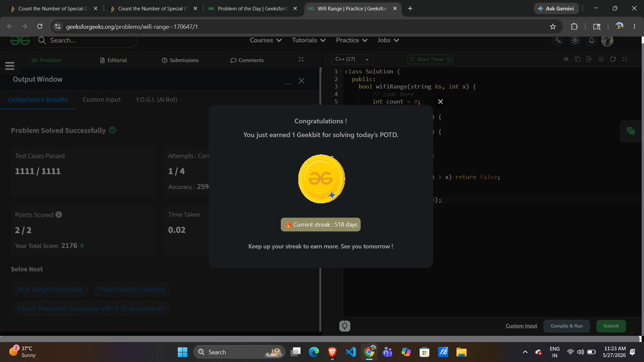Click the editor export icon
Viewport: 644px width, 362px height.
[x=589, y=59]
